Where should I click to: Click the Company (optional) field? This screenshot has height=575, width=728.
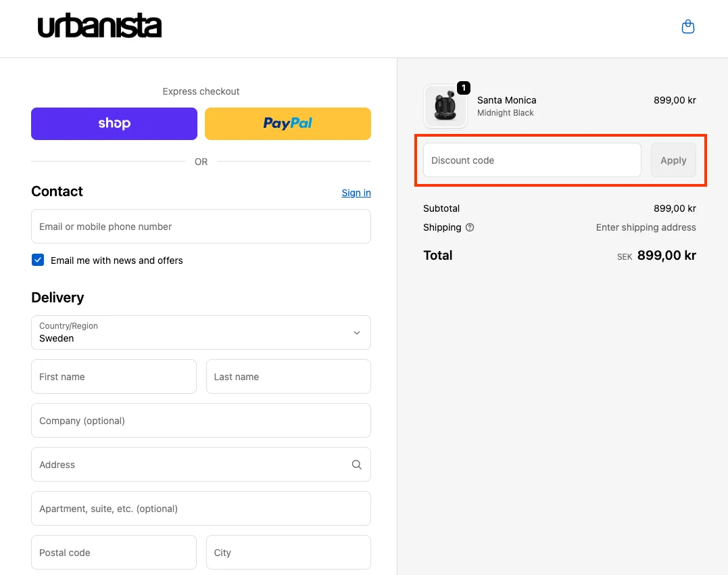(201, 420)
